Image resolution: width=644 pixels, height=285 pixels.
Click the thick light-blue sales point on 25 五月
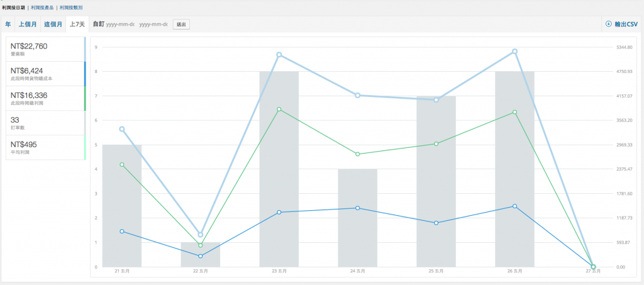click(x=436, y=100)
